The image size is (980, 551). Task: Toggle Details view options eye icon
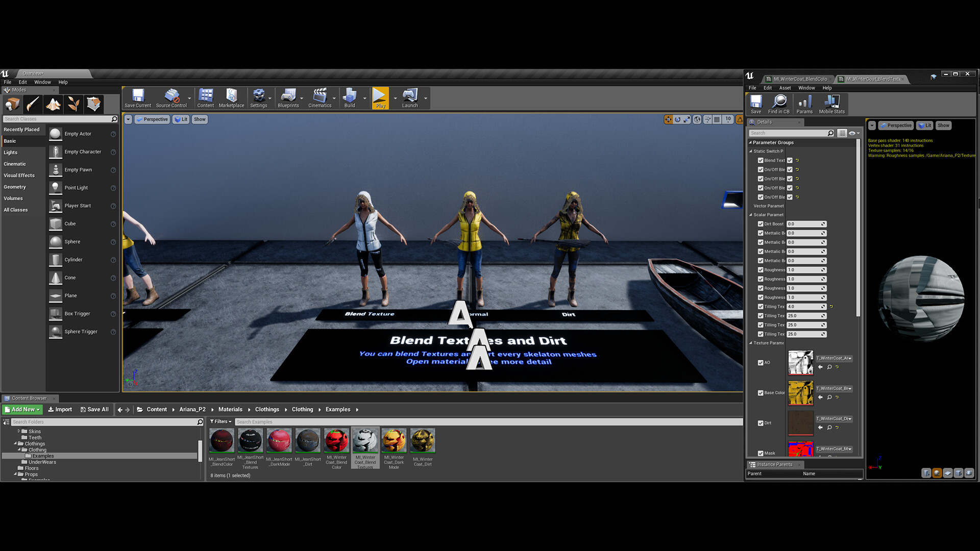pyautogui.click(x=854, y=133)
